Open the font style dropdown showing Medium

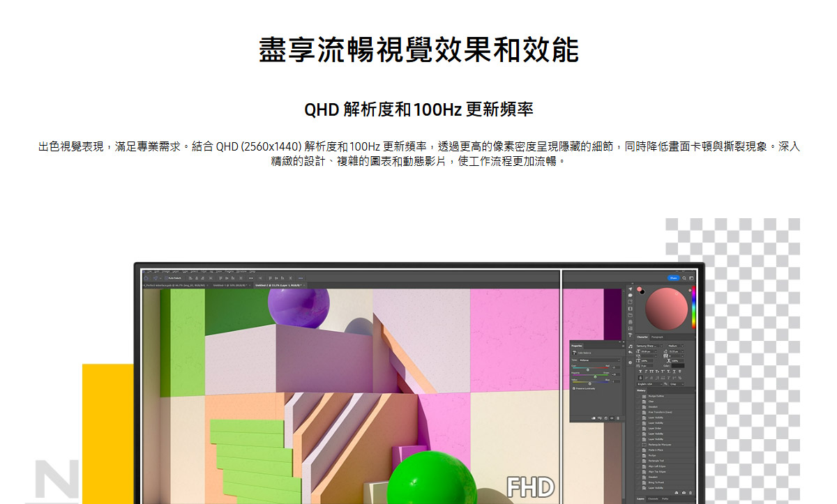676,346
